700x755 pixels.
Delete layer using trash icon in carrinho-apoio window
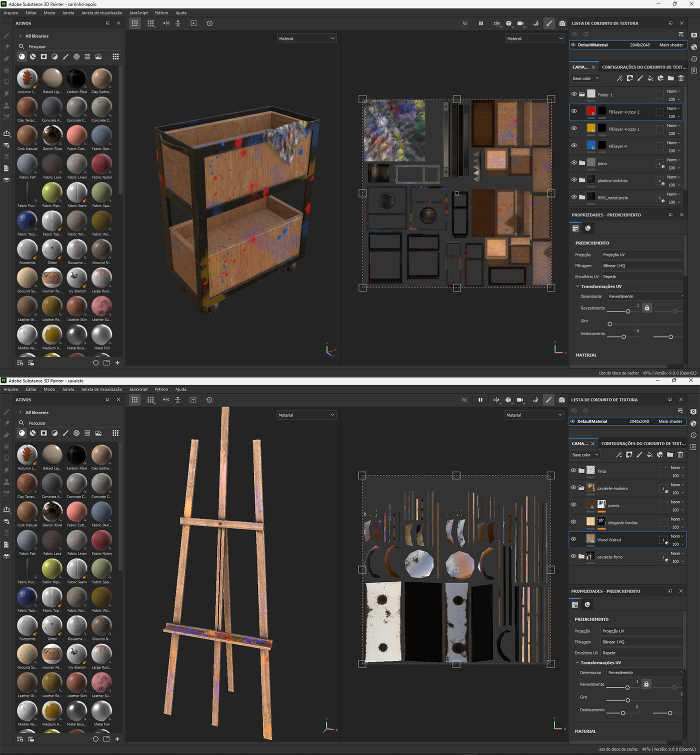pos(681,78)
